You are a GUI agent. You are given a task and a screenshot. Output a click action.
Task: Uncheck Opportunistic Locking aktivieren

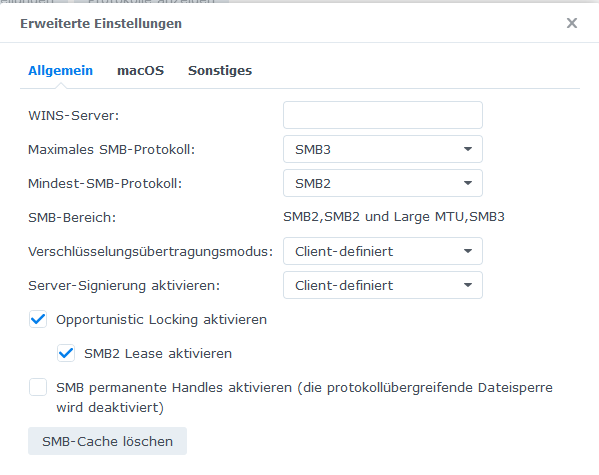click(x=38, y=319)
